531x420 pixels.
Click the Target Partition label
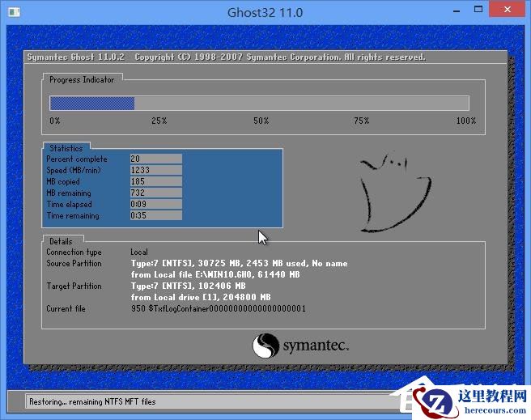[74, 286]
